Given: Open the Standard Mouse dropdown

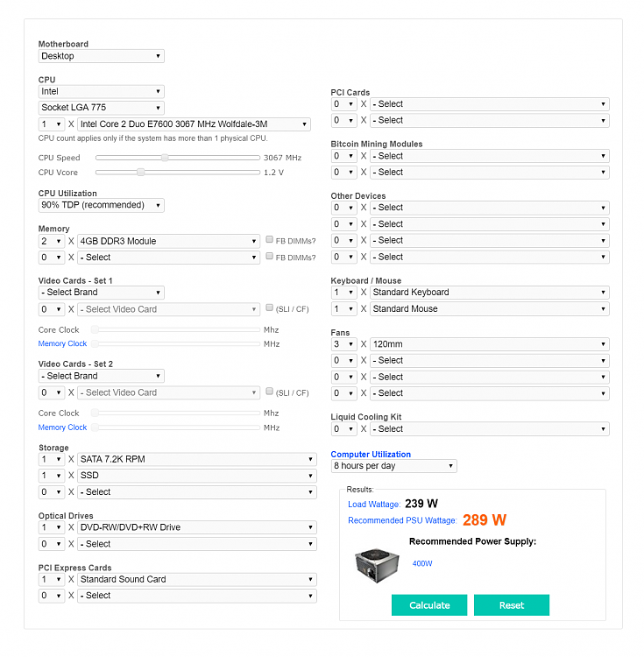Looking at the screenshot, I should 490,309.
